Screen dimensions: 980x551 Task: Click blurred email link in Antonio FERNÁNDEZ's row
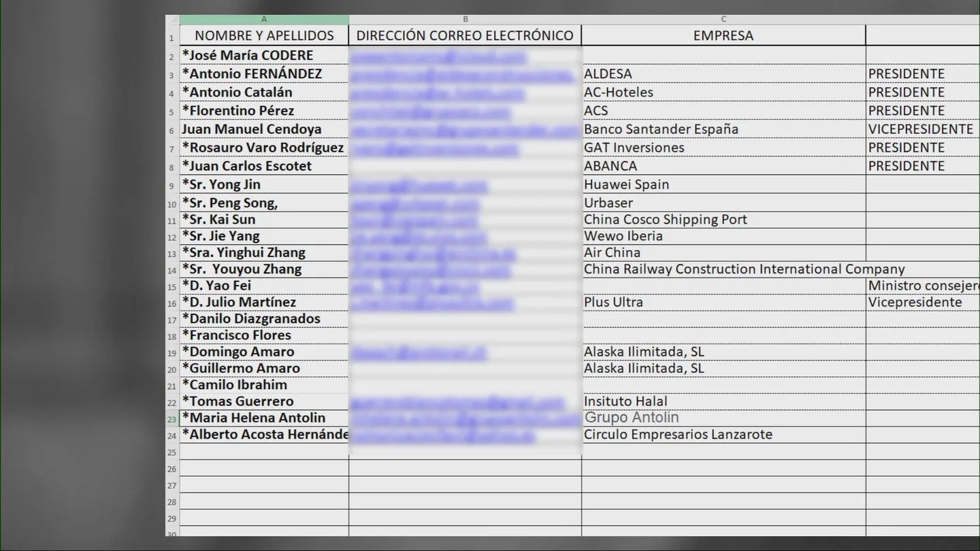462,74
